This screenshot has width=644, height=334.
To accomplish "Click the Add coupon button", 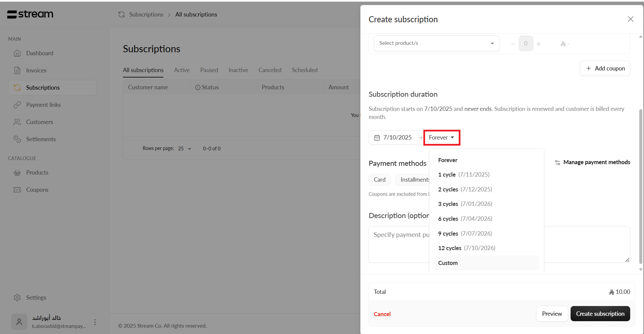I will coord(605,68).
